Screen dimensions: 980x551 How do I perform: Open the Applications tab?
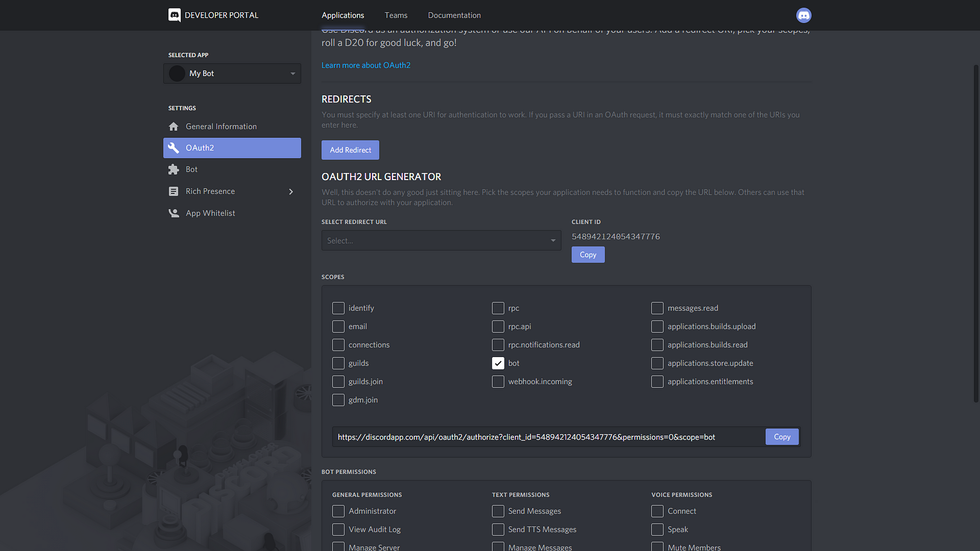pos(343,15)
